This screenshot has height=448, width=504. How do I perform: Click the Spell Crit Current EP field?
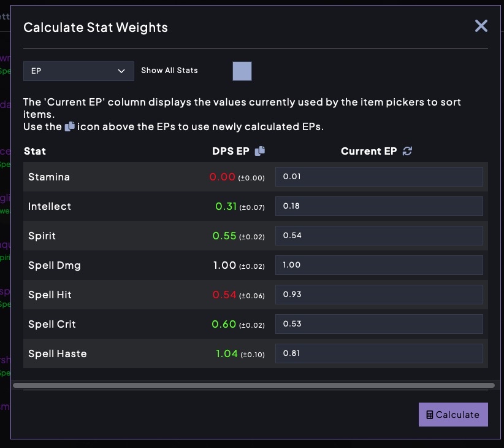pyautogui.click(x=379, y=324)
